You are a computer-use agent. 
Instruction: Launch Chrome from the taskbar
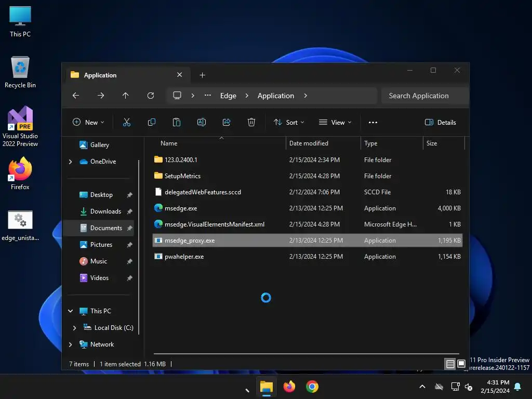point(312,387)
